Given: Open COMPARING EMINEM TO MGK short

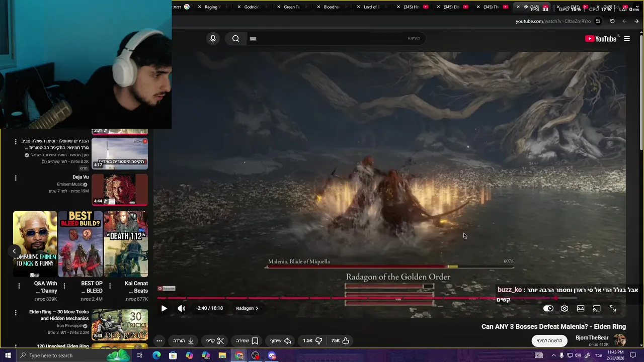Looking at the screenshot, I should pyautogui.click(x=35, y=244).
